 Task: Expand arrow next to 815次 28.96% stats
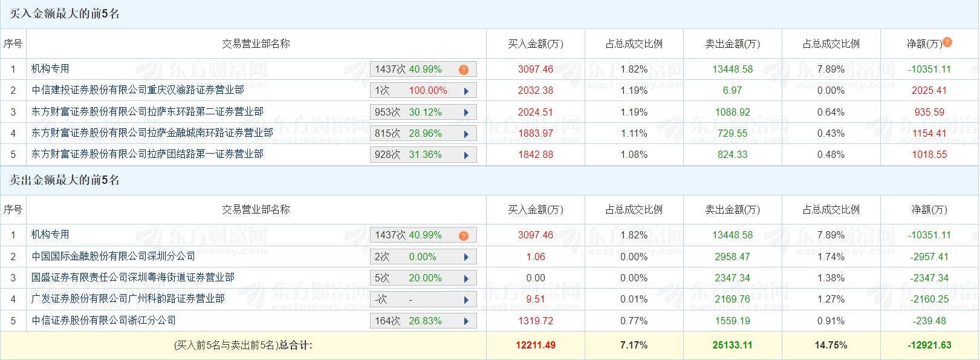466,134
